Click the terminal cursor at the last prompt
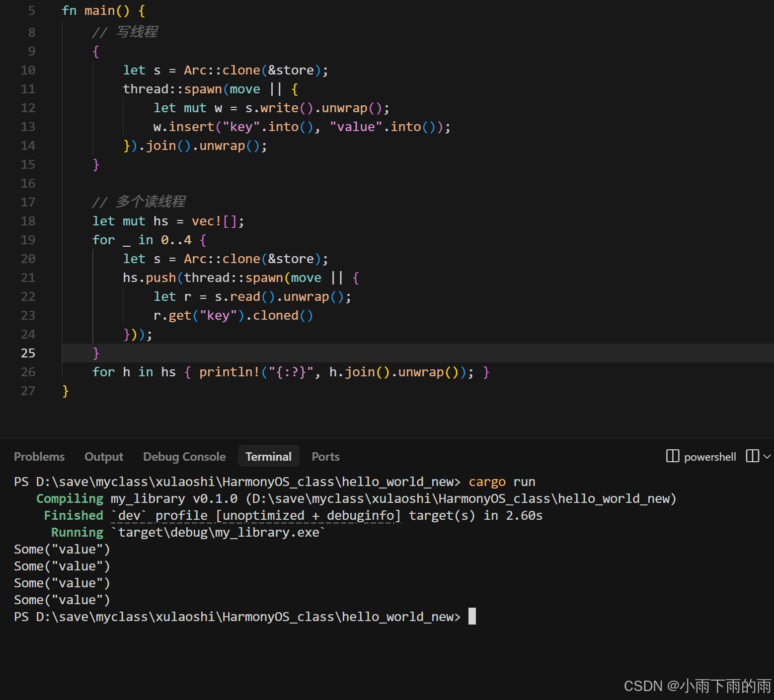 472,616
